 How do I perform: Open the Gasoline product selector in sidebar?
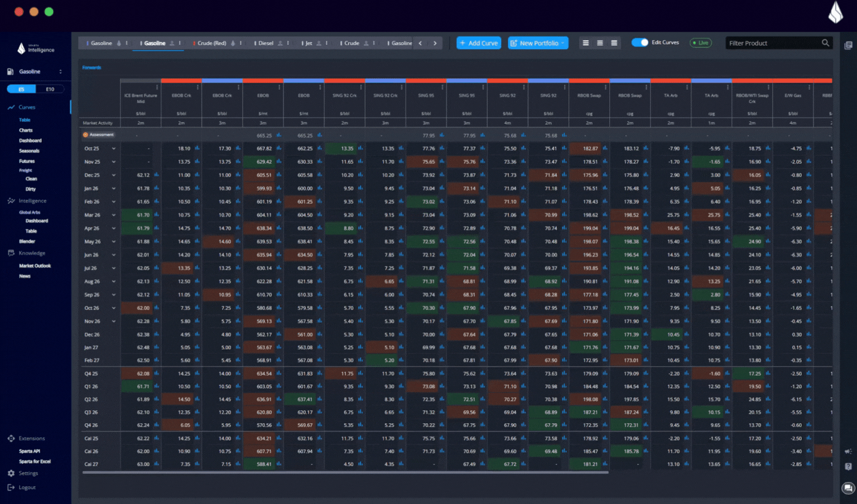35,71
